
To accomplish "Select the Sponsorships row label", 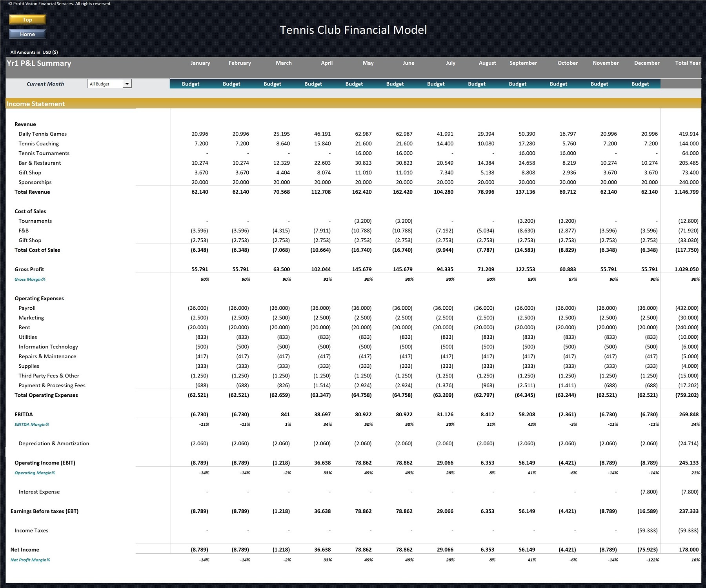I will [x=35, y=182].
